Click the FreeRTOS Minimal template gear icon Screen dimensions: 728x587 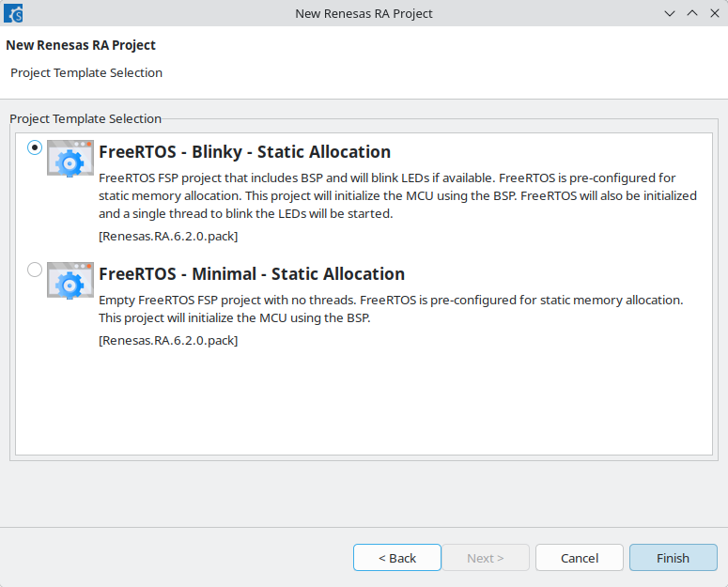pyautogui.click(x=70, y=280)
